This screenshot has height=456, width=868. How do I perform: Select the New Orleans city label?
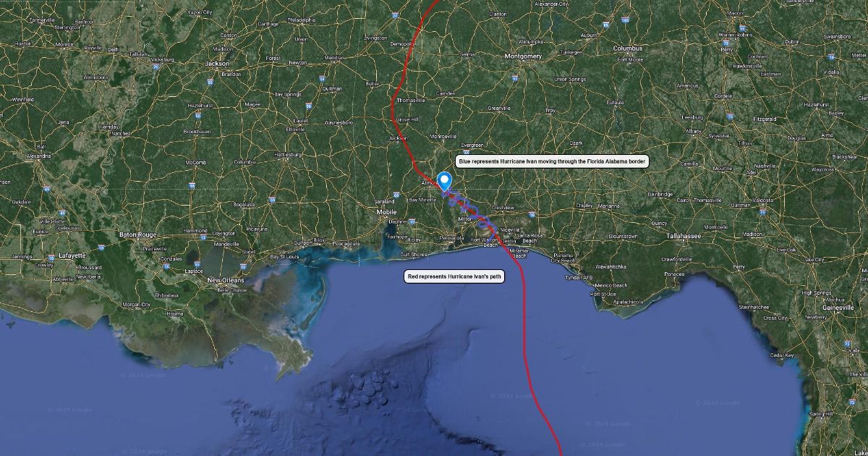[x=226, y=280]
